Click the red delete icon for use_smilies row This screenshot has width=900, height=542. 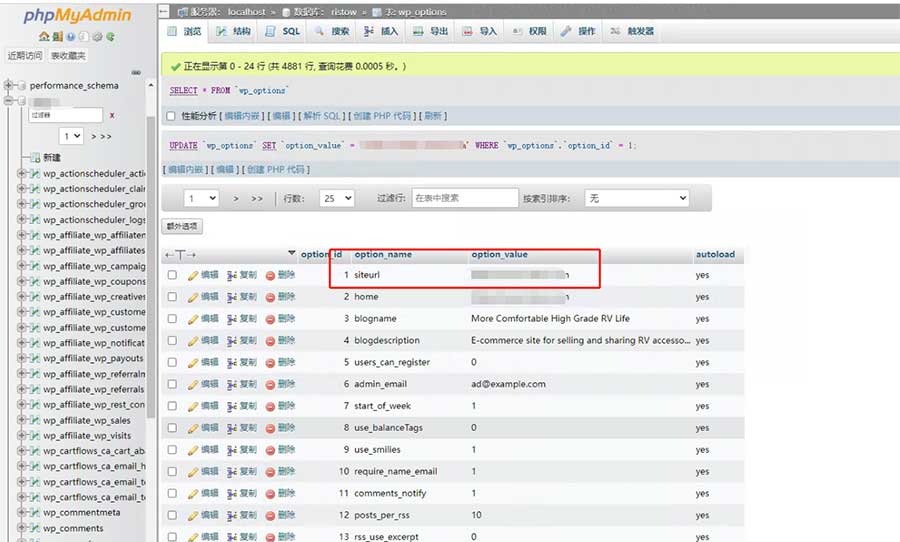270,450
